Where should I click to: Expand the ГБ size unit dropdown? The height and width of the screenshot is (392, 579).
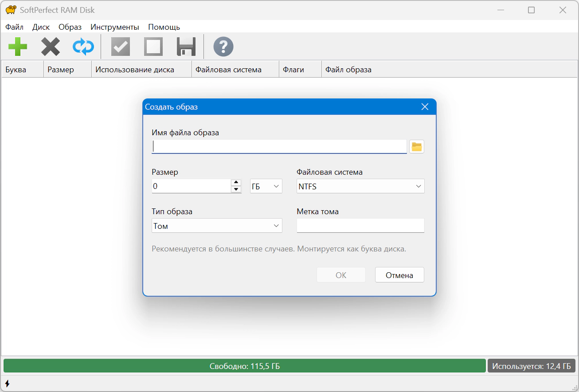pos(266,186)
